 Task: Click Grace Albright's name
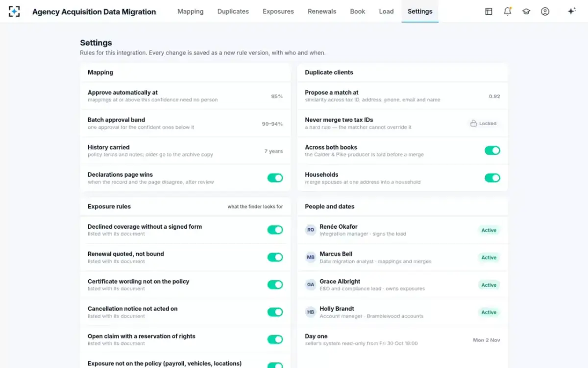click(x=340, y=282)
